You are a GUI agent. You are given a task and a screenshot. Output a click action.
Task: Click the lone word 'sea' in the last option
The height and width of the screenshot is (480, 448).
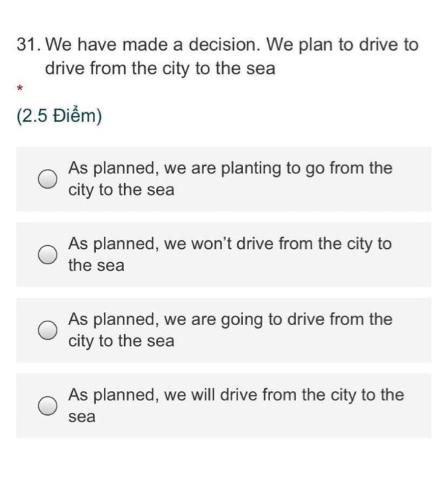point(82,417)
